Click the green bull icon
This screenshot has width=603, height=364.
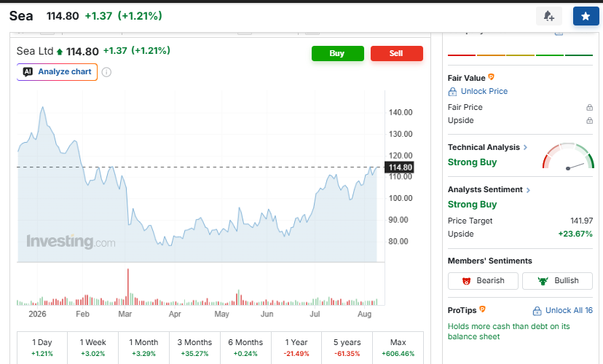543,281
